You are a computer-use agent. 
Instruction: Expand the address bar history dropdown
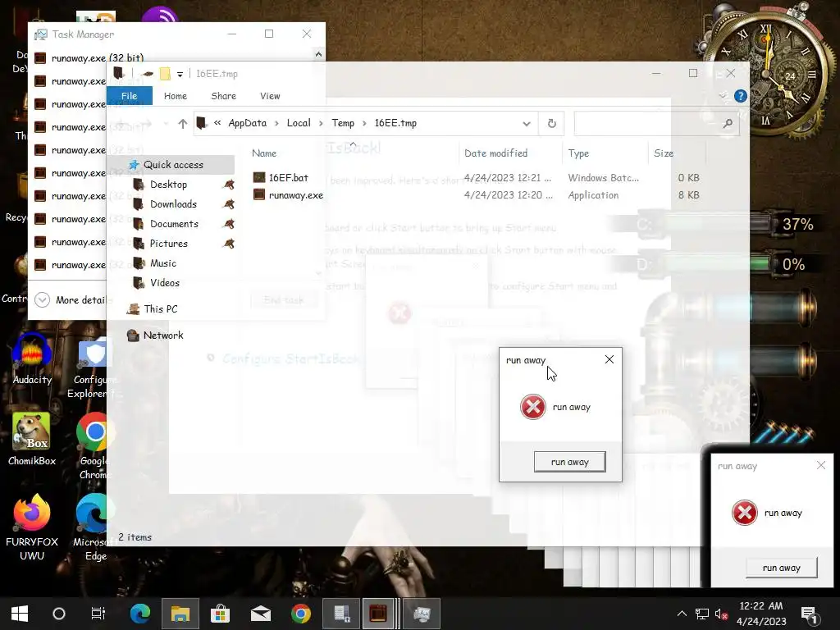click(527, 124)
